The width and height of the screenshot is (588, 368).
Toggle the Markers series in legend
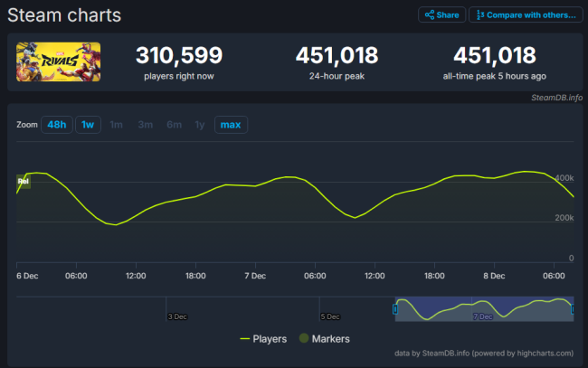click(325, 339)
